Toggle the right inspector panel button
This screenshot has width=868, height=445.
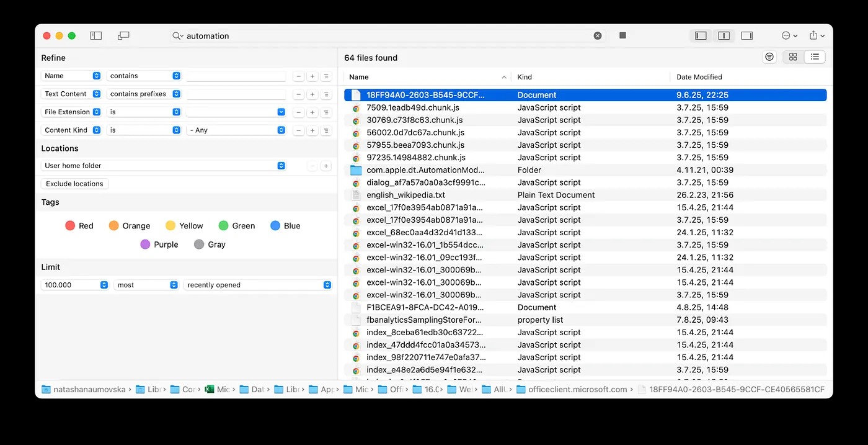click(747, 36)
